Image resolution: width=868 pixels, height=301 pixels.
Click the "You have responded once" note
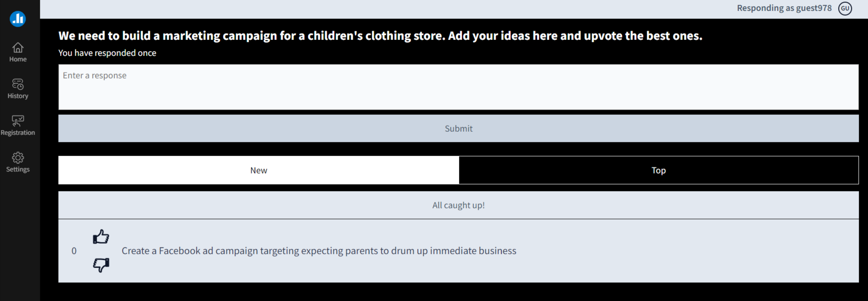(107, 53)
